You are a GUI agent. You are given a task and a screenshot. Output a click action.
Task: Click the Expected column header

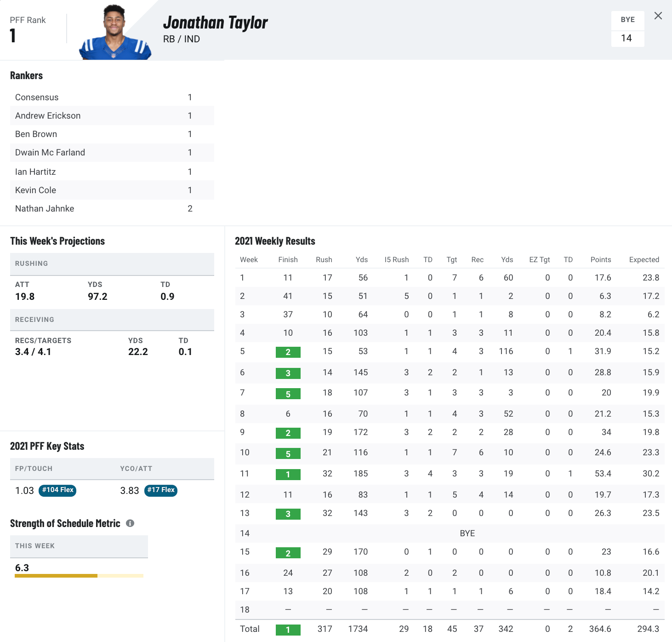point(644,259)
